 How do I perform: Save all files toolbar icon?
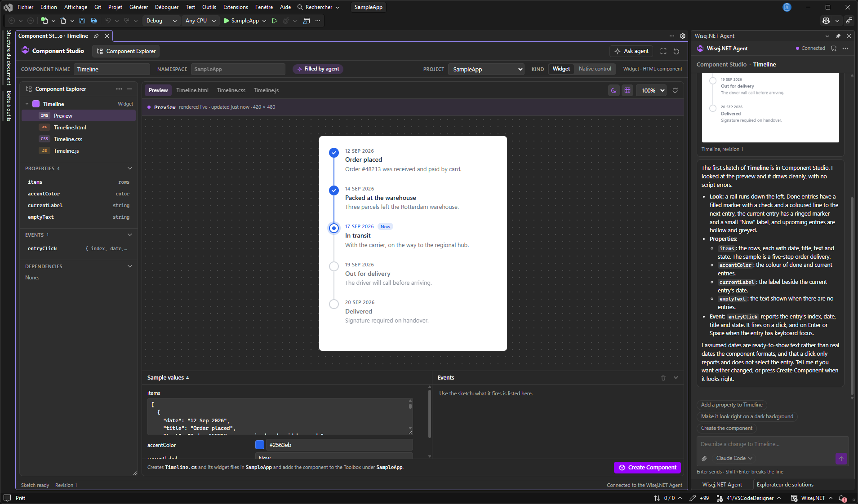tap(94, 21)
